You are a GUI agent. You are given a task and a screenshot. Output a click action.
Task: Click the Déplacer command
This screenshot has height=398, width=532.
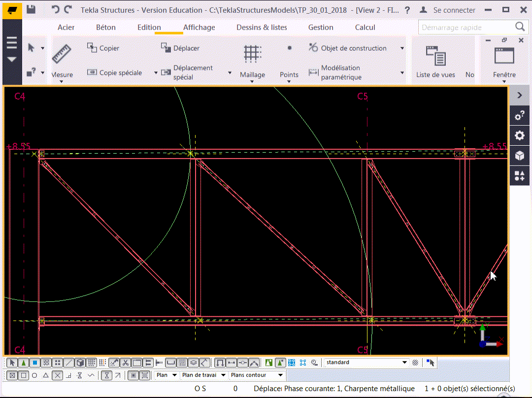180,48
